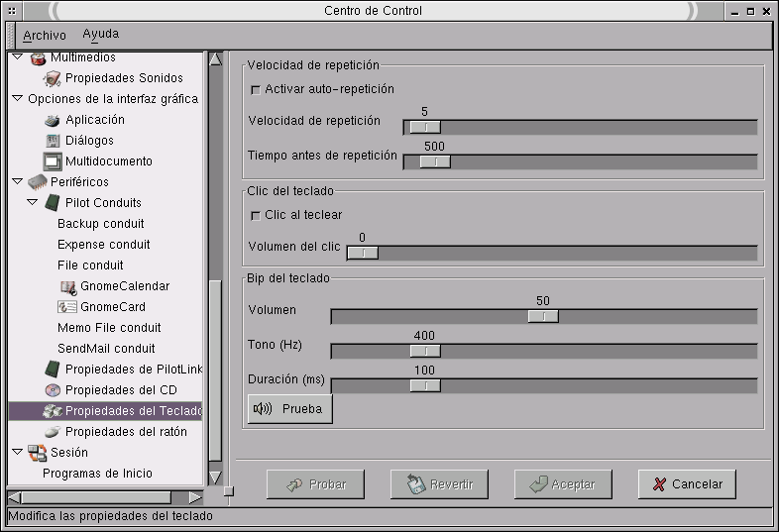The height and width of the screenshot is (532, 779).
Task: Click the pane divider handle
Action: [x=229, y=491]
